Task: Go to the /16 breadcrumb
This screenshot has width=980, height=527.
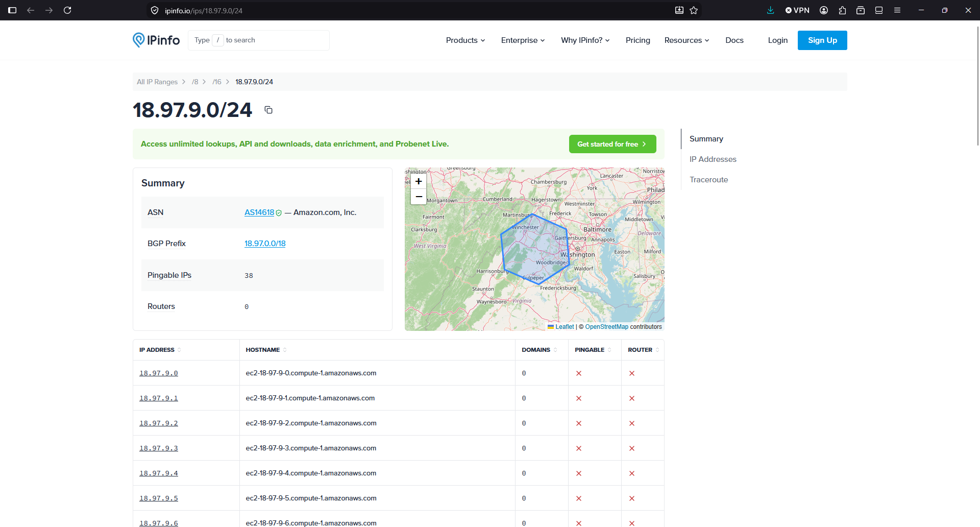Action: pyautogui.click(x=217, y=82)
